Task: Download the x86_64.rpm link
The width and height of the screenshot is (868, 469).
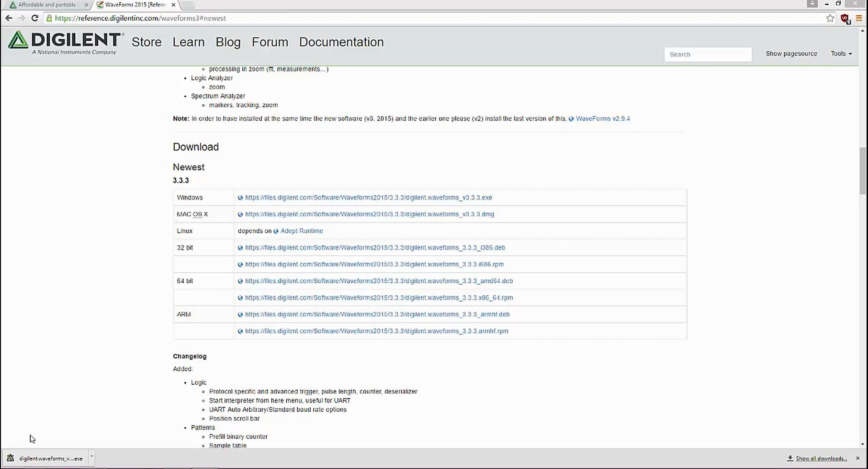Action: tap(379, 298)
